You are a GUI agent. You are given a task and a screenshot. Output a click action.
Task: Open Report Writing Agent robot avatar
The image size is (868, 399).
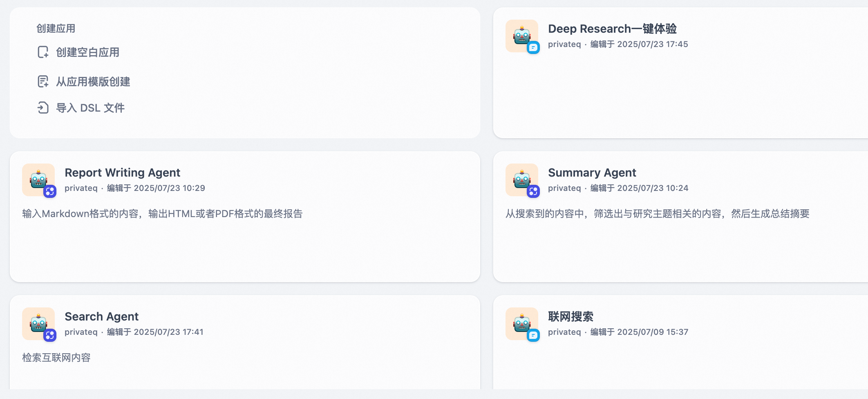coord(38,180)
